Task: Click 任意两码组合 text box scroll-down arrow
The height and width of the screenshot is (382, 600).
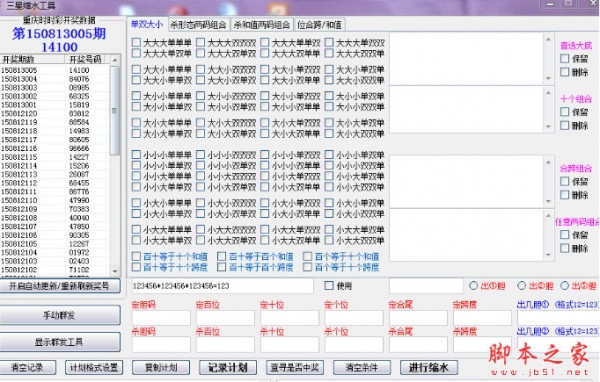Action: (x=548, y=255)
